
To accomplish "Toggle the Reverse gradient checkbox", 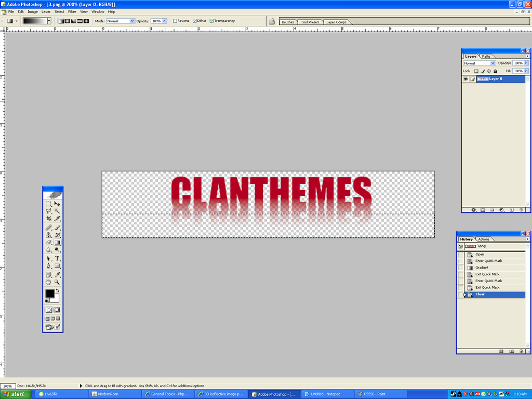I will tap(175, 21).
